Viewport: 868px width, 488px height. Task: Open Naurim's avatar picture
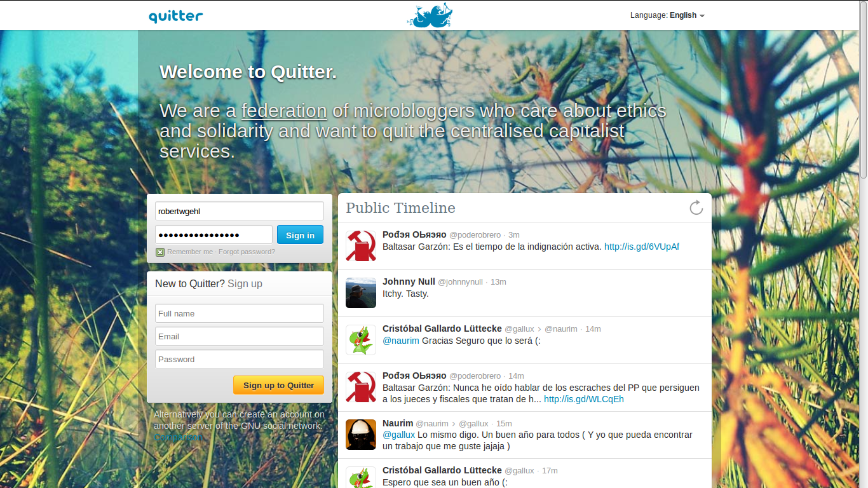(x=361, y=435)
